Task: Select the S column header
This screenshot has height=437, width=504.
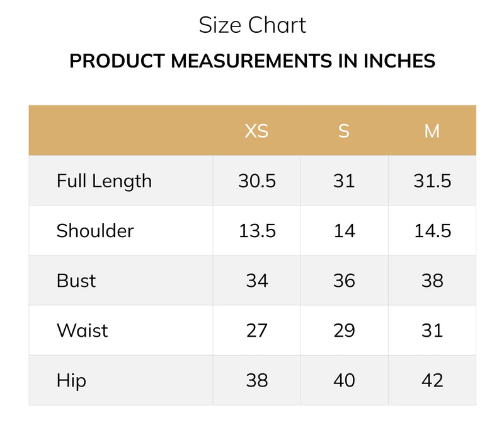Action: point(344,131)
